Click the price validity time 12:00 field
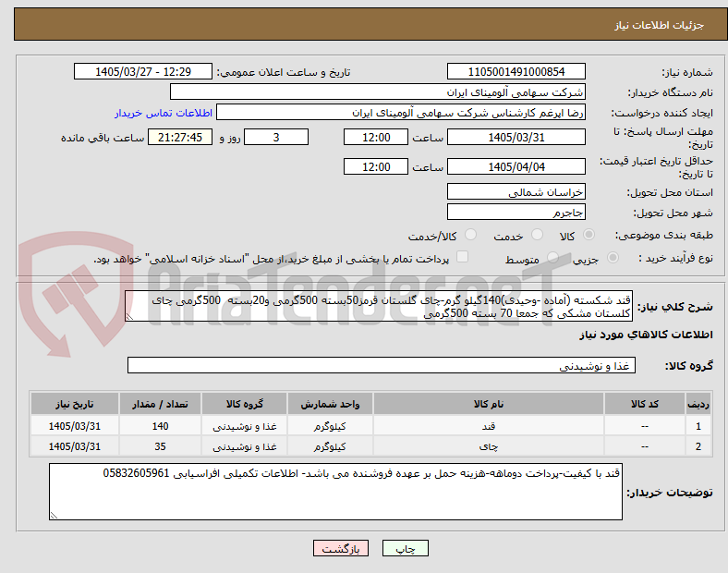This screenshot has height=573, width=728. [x=376, y=166]
